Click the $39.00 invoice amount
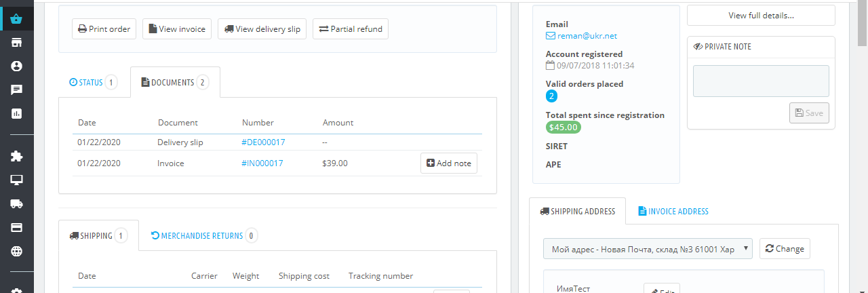Viewport: 868px width, 293px height. click(x=335, y=163)
